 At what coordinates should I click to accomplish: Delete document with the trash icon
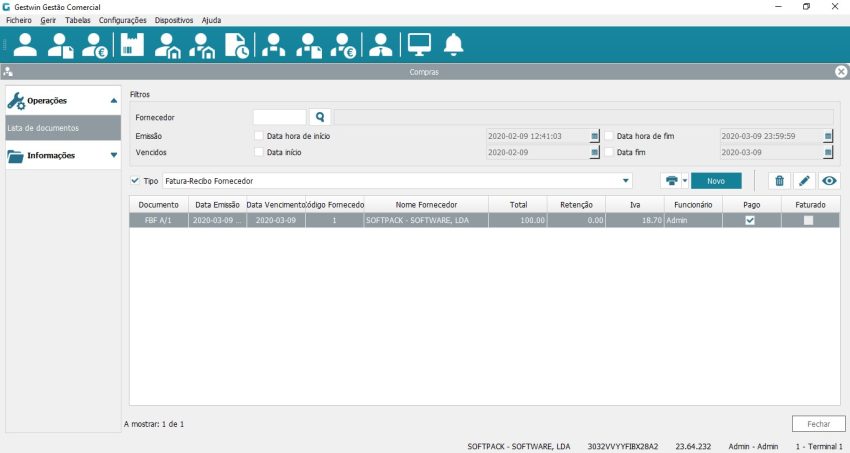[x=779, y=181]
